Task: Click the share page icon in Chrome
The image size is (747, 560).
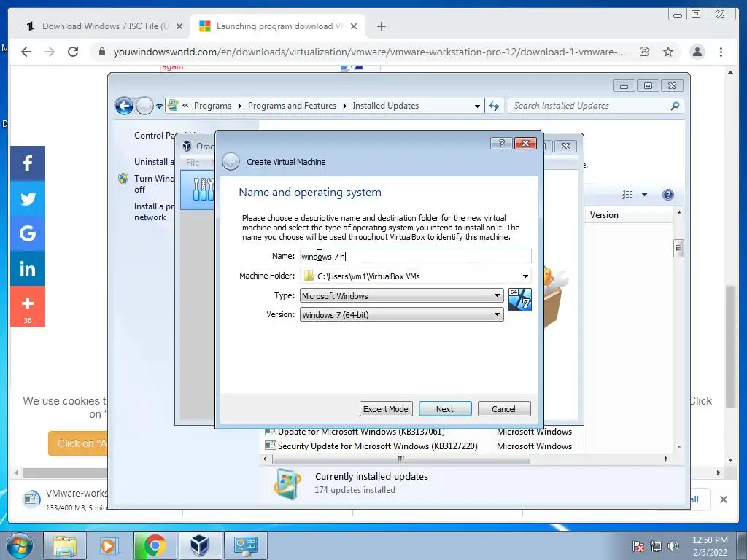Action: (x=644, y=52)
